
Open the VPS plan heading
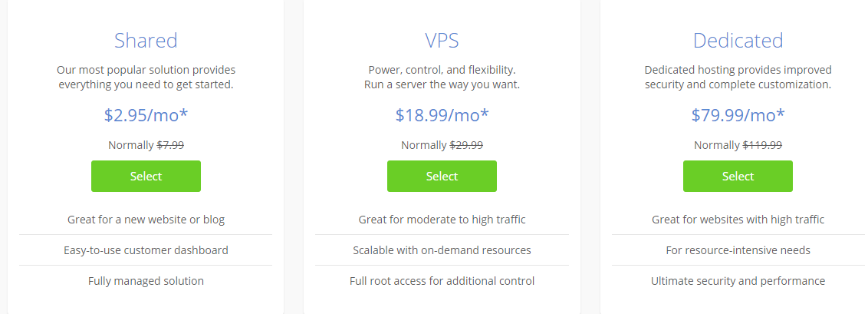tap(442, 41)
